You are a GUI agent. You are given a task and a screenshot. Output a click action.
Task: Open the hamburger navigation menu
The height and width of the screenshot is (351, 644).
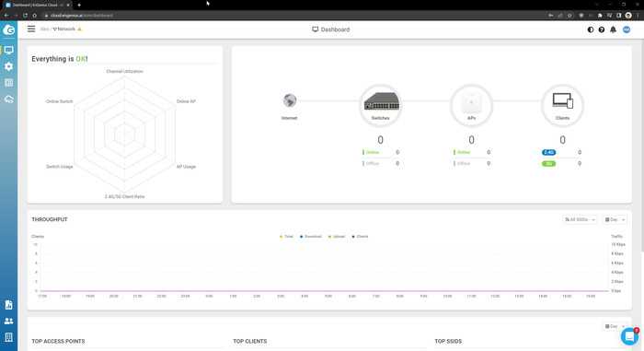pos(31,29)
